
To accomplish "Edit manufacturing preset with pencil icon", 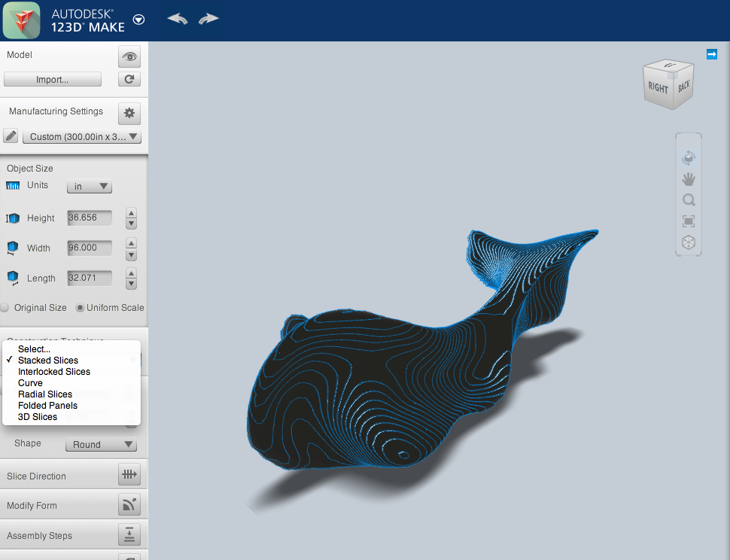I will [11, 136].
